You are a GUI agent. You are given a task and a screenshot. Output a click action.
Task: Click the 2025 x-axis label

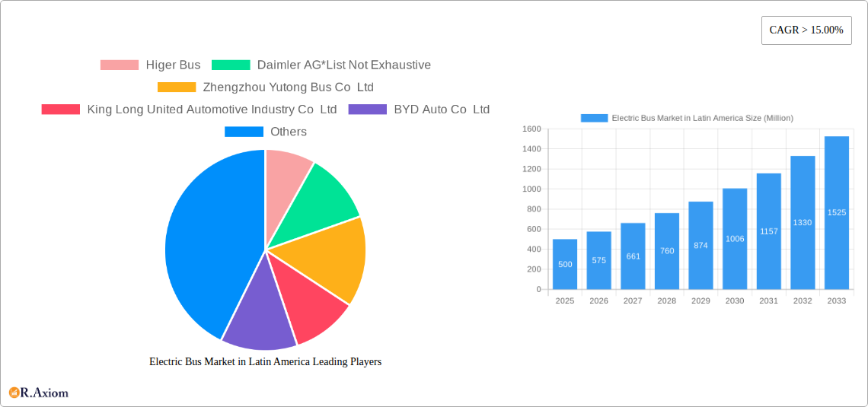[565, 300]
